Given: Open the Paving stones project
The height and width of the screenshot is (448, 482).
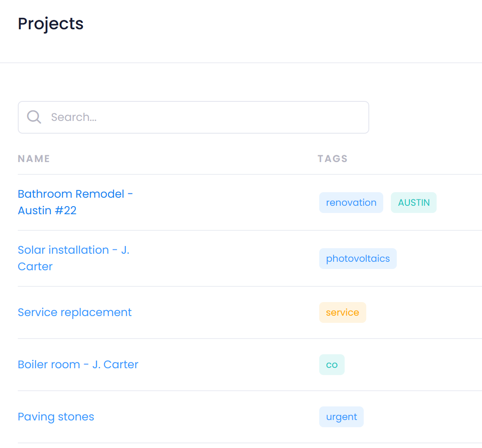Looking at the screenshot, I should tap(56, 417).
